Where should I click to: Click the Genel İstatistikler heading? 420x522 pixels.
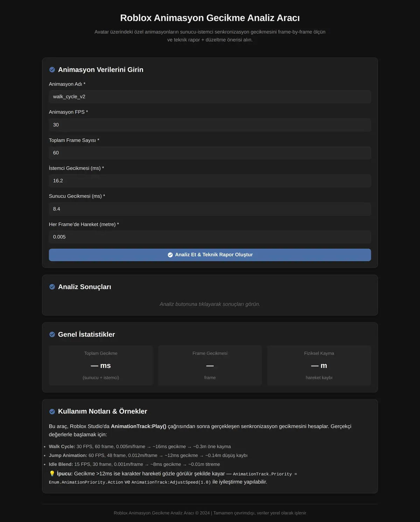[86, 335]
